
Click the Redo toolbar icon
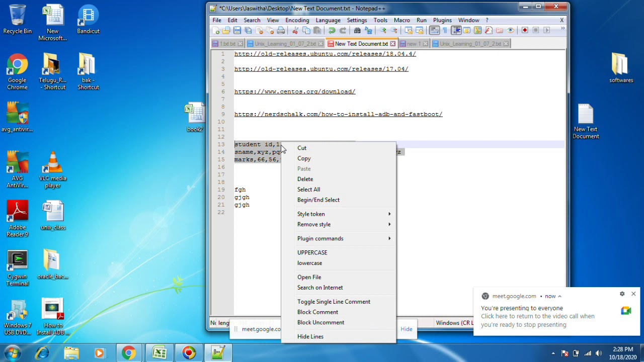coord(344,30)
